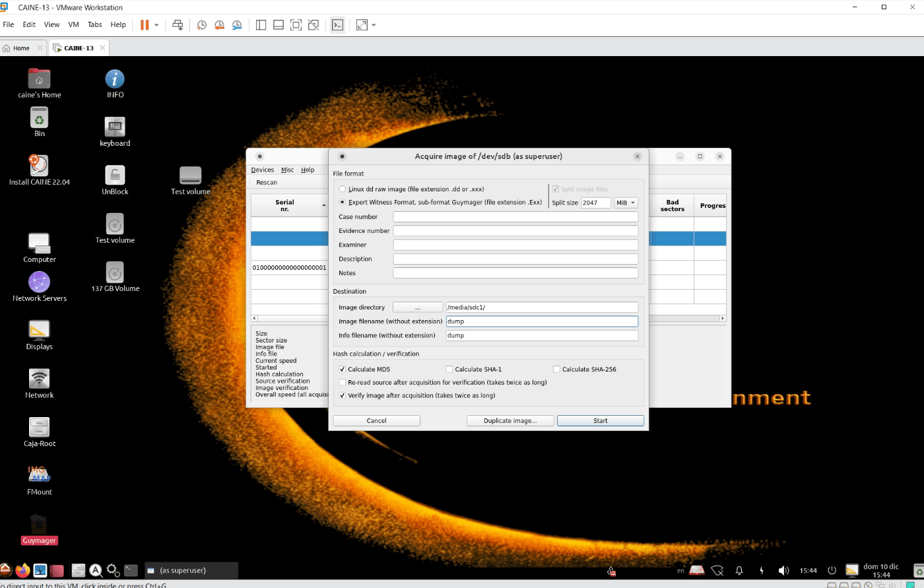Image resolution: width=924 pixels, height=588 pixels.
Task: Select Expert Witness Format option
Action: point(342,202)
